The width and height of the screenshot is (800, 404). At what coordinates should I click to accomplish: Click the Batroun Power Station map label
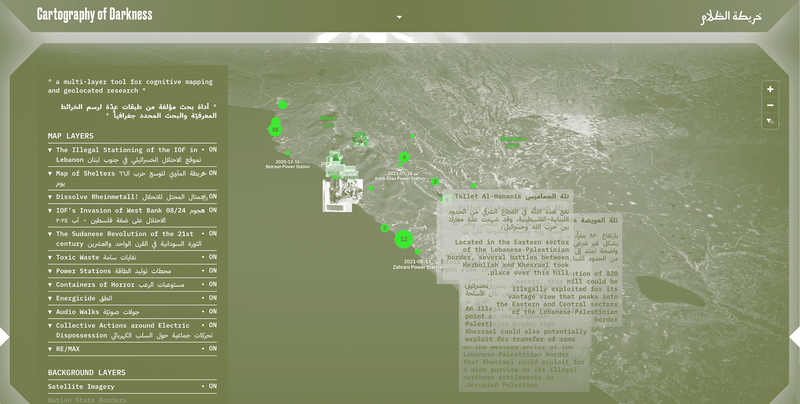click(x=287, y=164)
